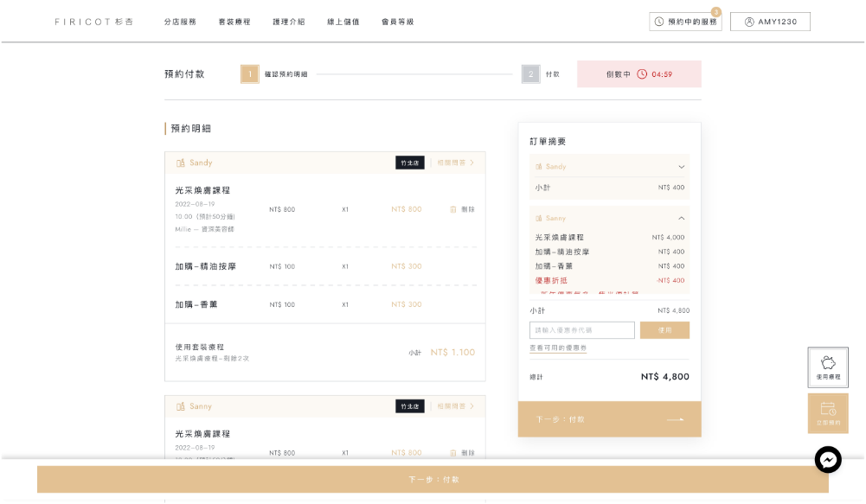Click step 1 indicator 確認預約明細
866x504 pixels.
click(x=274, y=74)
